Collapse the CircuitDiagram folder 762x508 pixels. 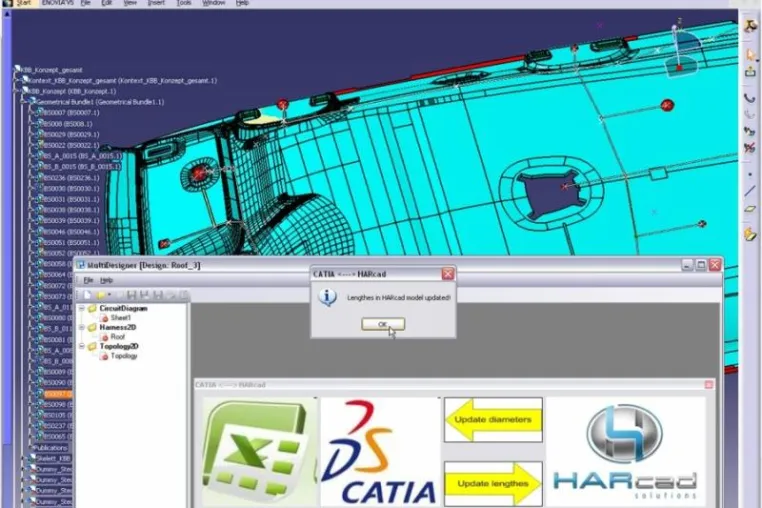tap(82, 309)
